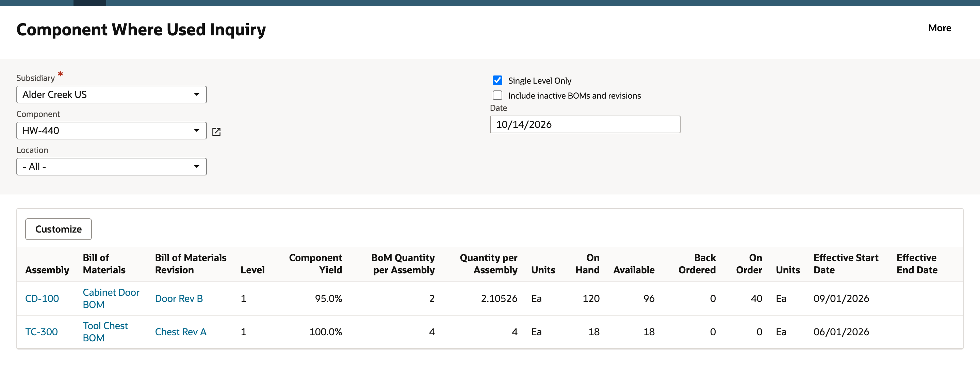The width and height of the screenshot is (980, 374).
Task: Click the Customize button
Action: (x=58, y=229)
